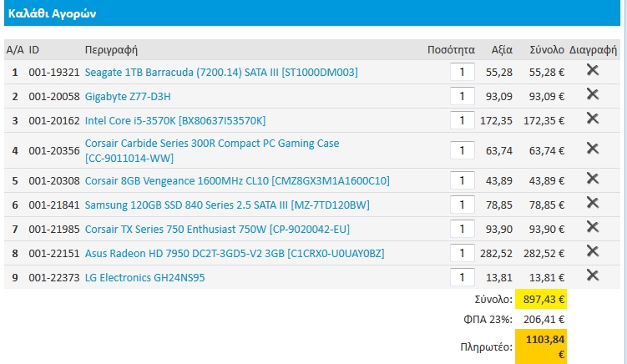The width and height of the screenshot is (627, 364).
Task: Select the 13,81 € row total
Action: pos(547,278)
